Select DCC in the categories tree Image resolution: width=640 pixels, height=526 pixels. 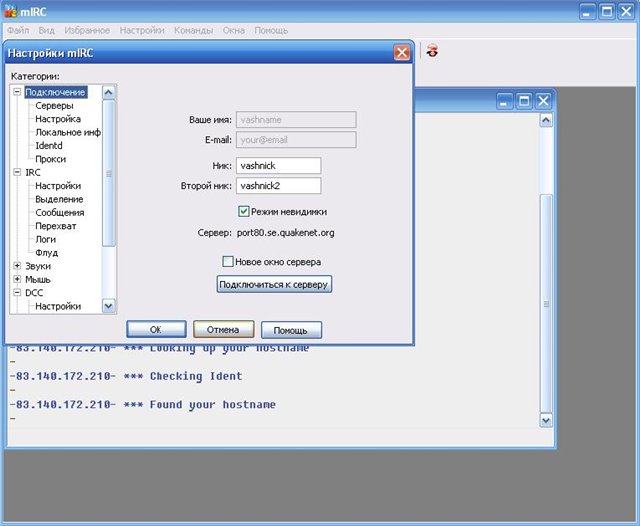34,293
